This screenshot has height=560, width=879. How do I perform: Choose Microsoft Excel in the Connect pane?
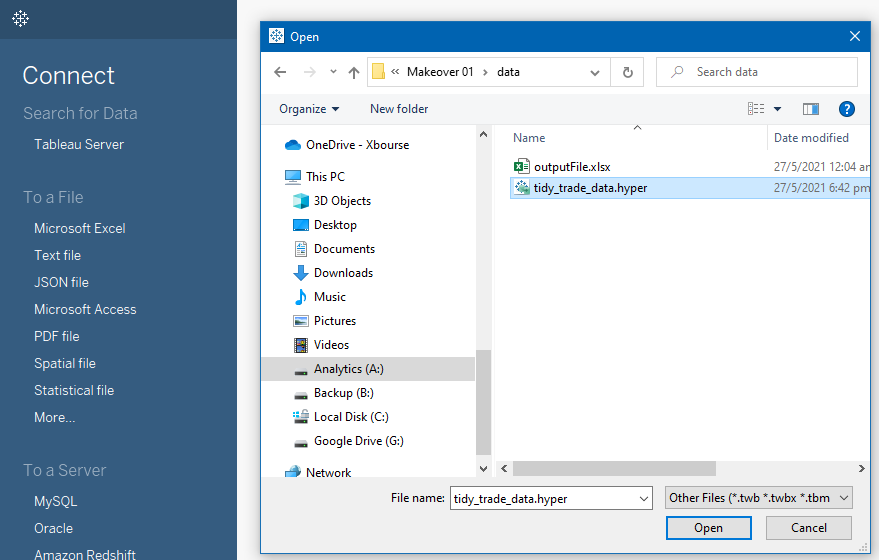pos(80,228)
